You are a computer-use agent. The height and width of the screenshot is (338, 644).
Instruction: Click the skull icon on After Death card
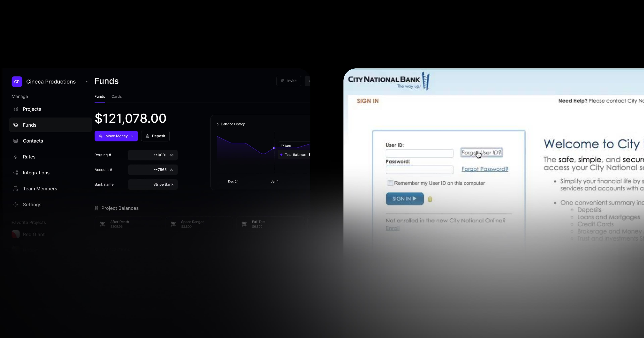coord(102,224)
